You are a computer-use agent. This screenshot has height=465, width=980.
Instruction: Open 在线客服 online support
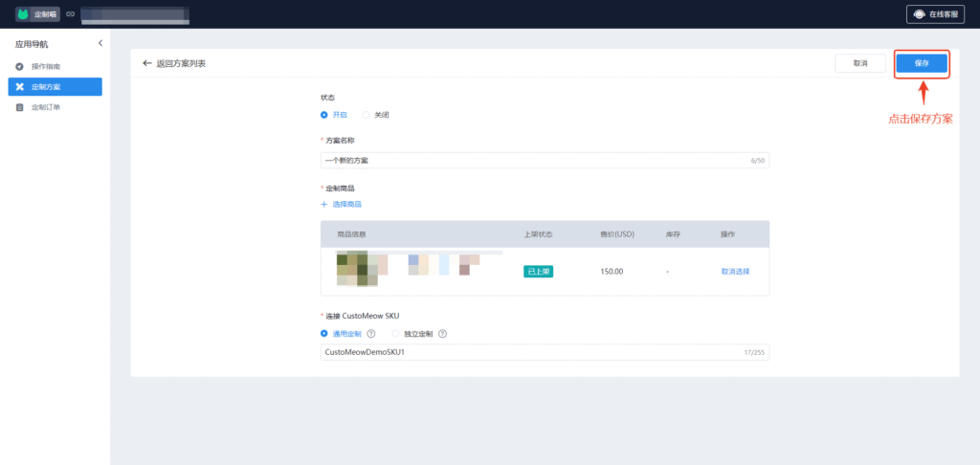point(935,14)
